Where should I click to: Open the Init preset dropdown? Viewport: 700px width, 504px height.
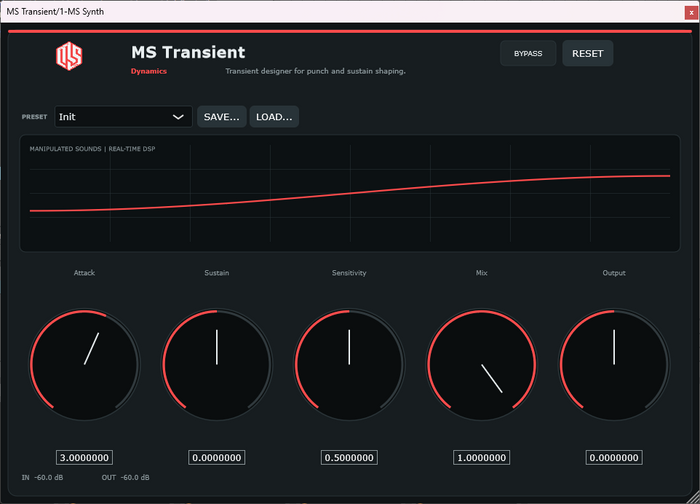point(123,117)
